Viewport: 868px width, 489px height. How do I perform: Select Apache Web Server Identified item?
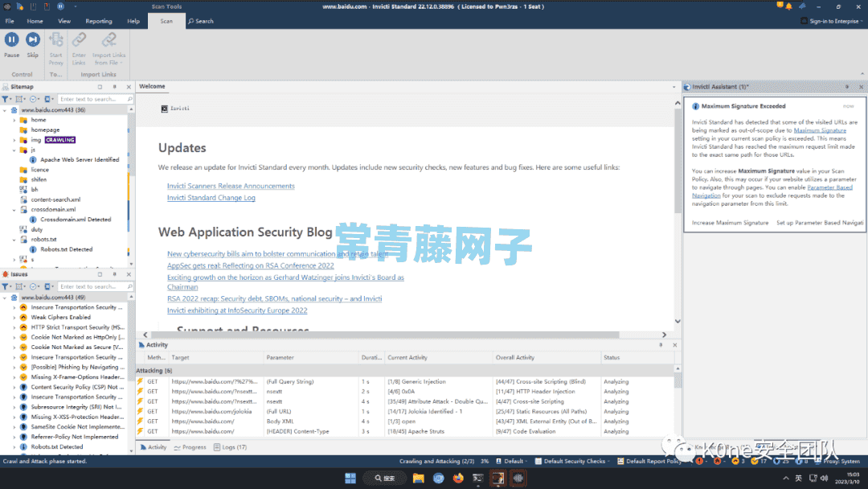click(x=79, y=160)
